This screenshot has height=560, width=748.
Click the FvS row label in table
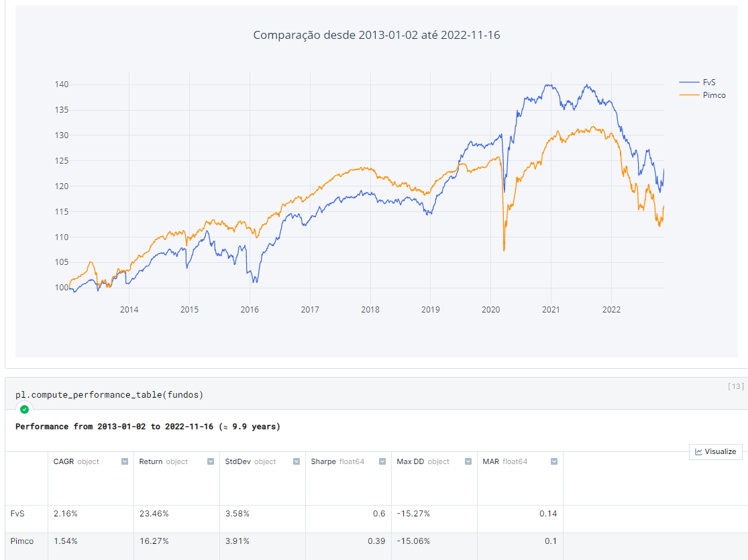coord(17,514)
